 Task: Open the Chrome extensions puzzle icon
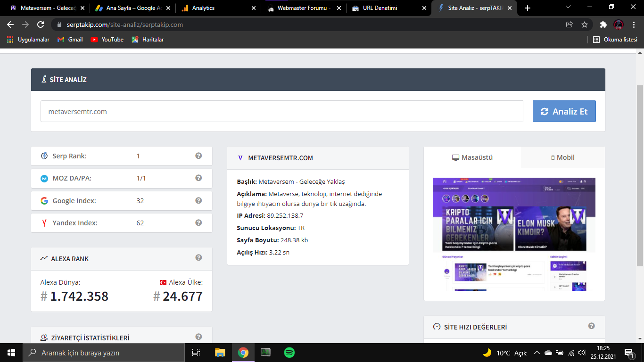pyautogui.click(x=603, y=25)
